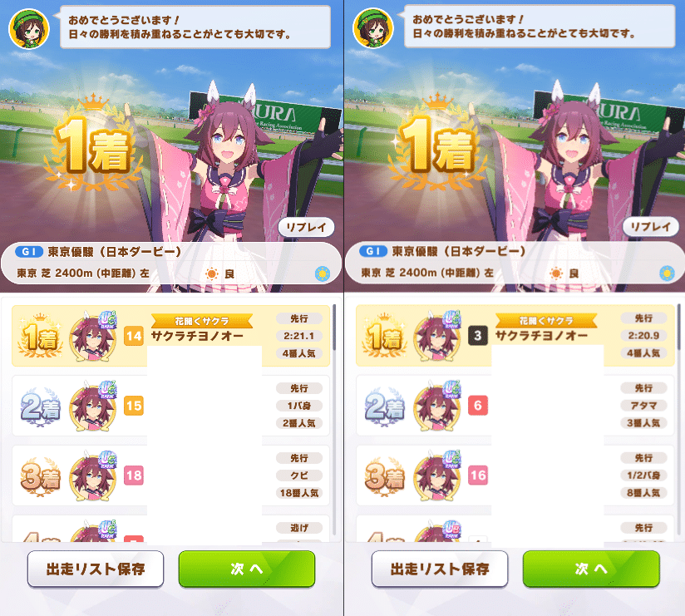Click the right green-hat announcer avatar icon
This screenshot has height=616, width=685.
(373, 28)
